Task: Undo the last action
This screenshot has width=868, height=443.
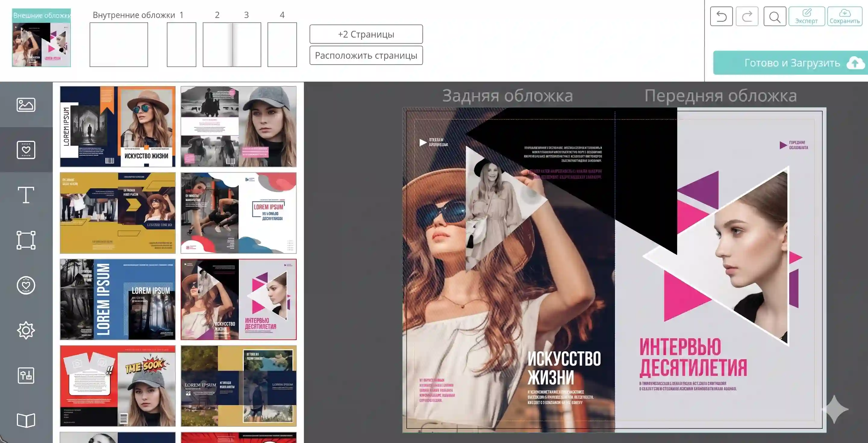Action: [721, 16]
